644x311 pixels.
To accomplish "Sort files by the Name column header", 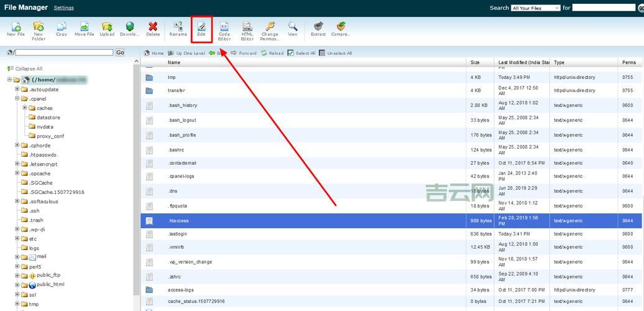I will tap(174, 62).
